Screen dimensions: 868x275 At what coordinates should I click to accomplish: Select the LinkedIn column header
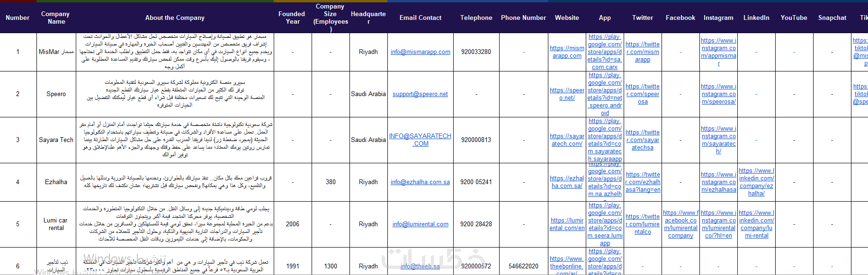pos(756,18)
